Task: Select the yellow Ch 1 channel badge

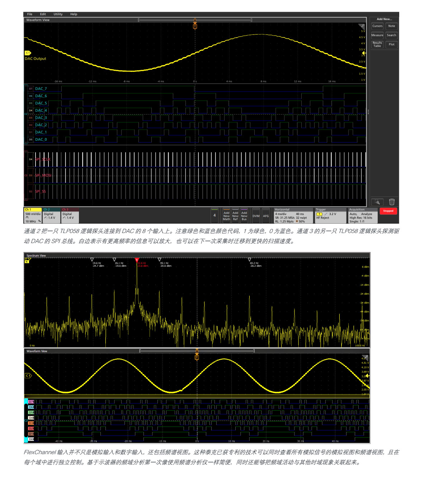Action: pyautogui.click(x=33, y=215)
